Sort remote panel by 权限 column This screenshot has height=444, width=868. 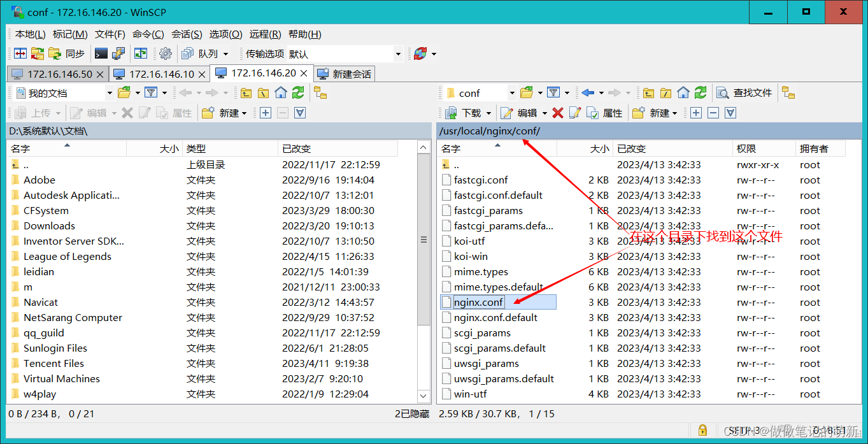point(764,148)
